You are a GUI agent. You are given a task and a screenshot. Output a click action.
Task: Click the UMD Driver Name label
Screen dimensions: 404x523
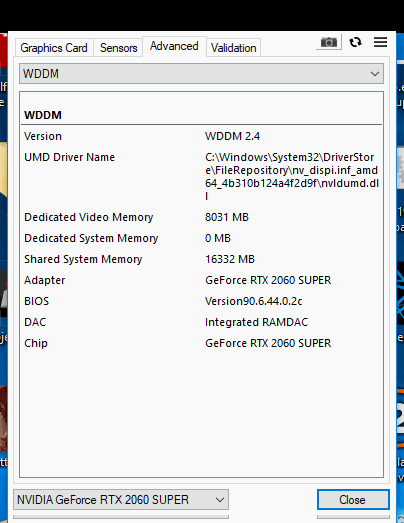click(69, 157)
